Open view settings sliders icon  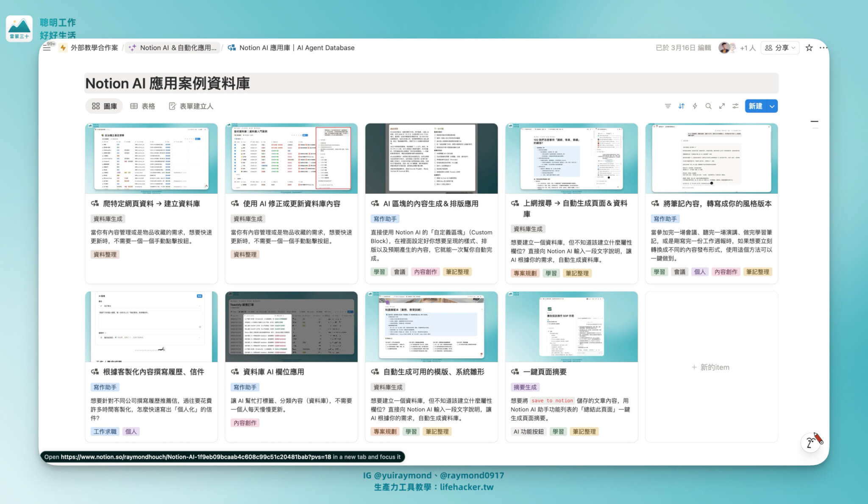tap(735, 106)
